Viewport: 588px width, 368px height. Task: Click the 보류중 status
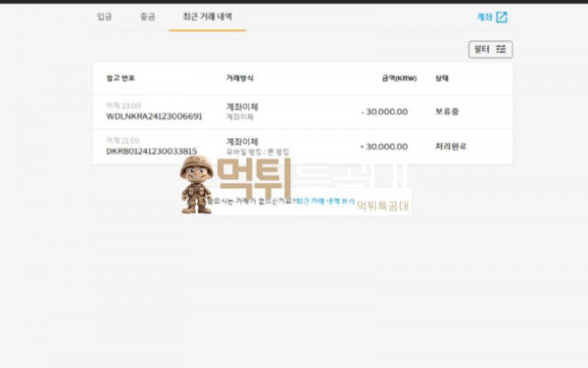coord(447,112)
